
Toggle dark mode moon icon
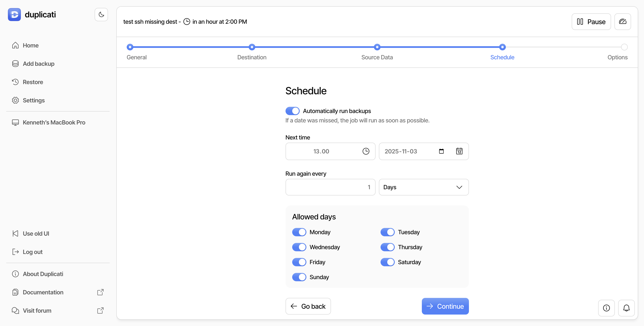pyautogui.click(x=101, y=15)
